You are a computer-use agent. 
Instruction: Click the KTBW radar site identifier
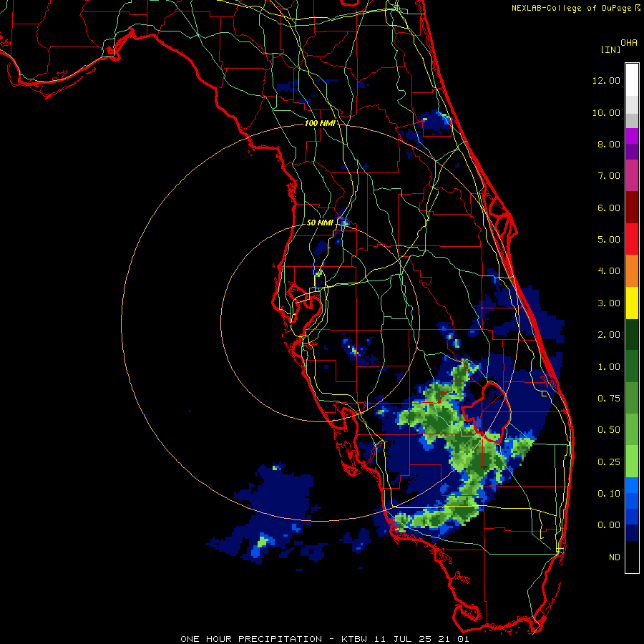point(354,639)
